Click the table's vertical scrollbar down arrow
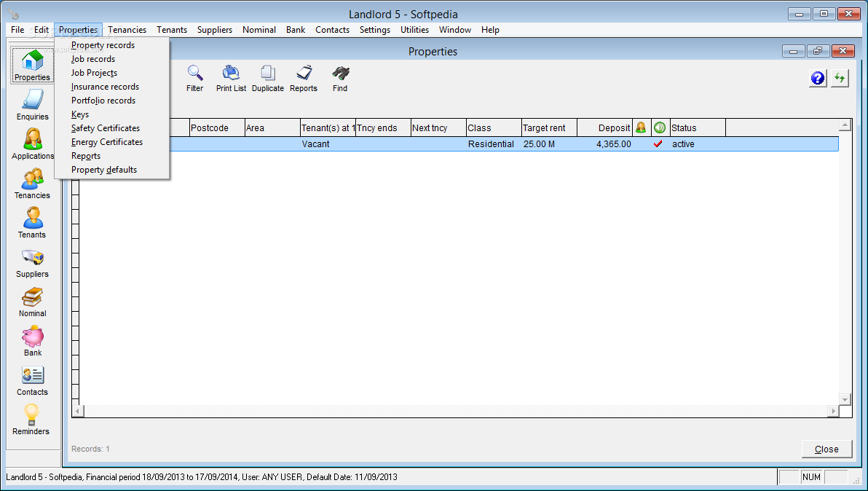Viewport: 868px width, 491px height. click(x=845, y=400)
